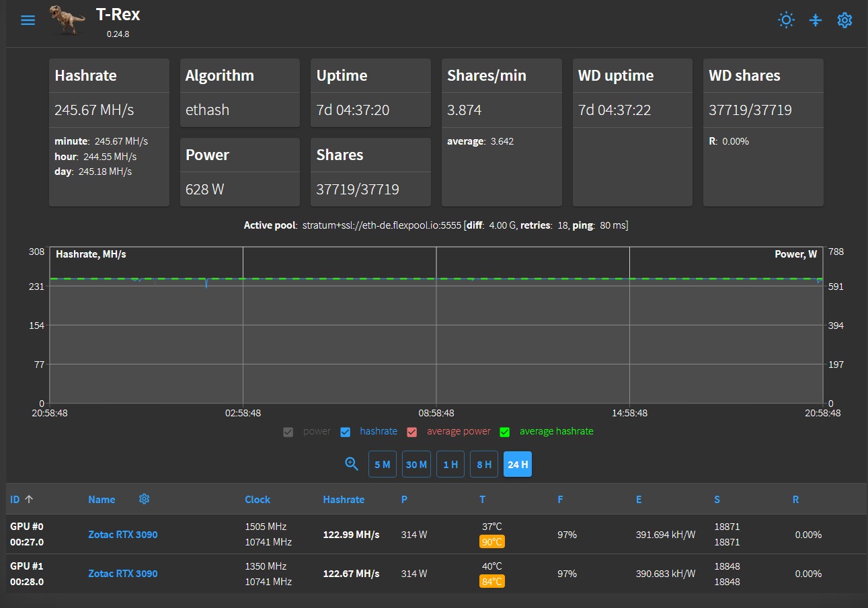Image resolution: width=868 pixels, height=608 pixels.
Task: Toggle the average power checkbox
Action: click(x=412, y=432)
